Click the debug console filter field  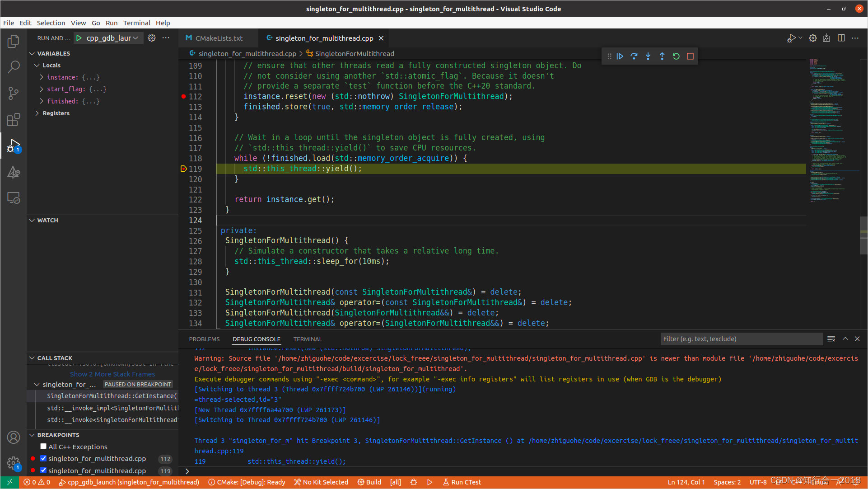tap(741, 339)
